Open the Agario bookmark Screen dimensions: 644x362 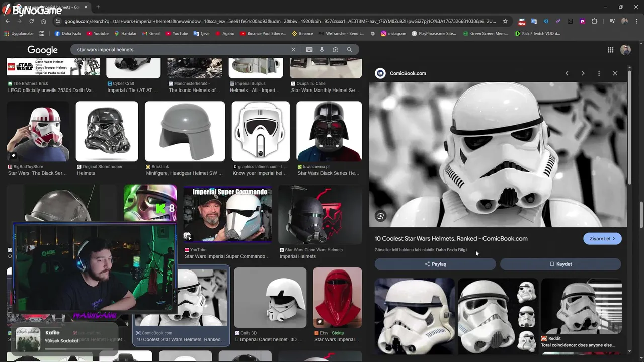pyautogui.click(x=225, y=34)
